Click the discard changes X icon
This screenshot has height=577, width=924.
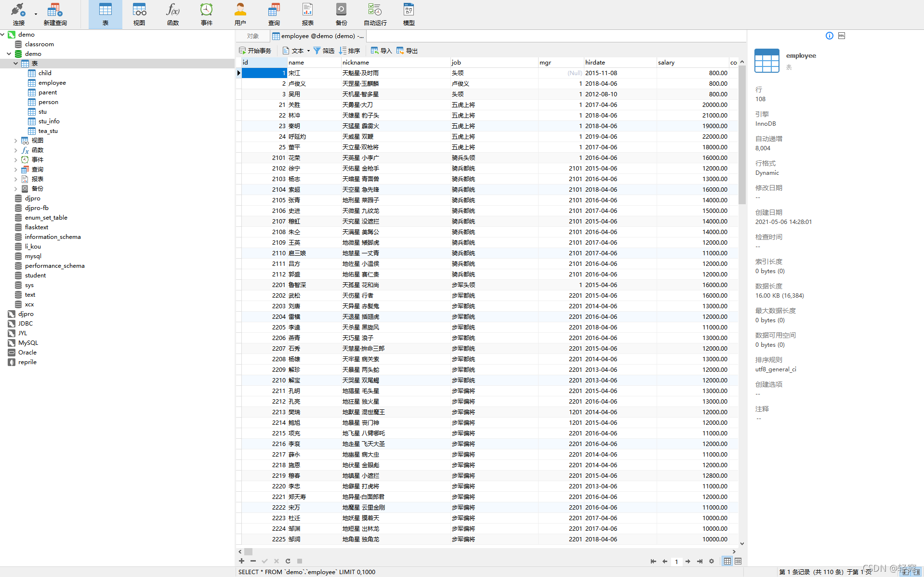point(276,561)
